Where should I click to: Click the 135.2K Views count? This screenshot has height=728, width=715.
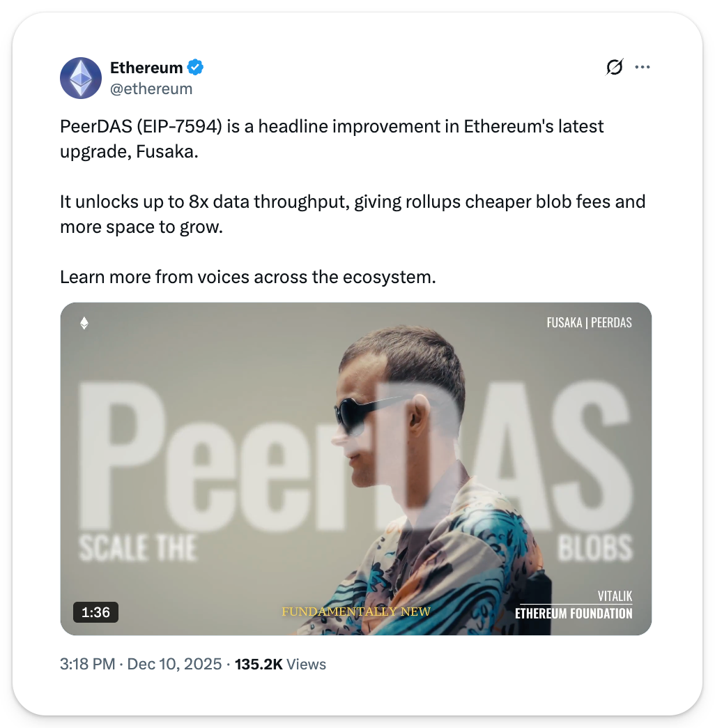[x=280, y=664]
